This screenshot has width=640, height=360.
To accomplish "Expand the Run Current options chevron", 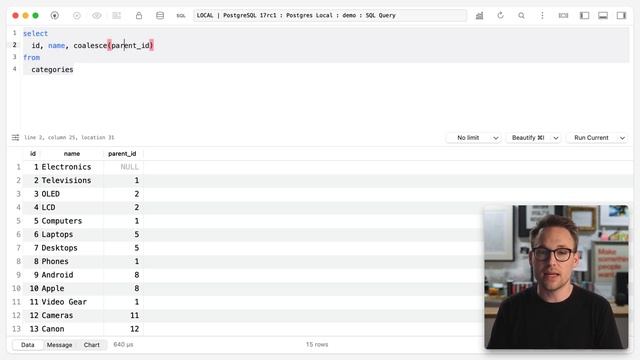I will pyautogui.click(x=622, y=138).
